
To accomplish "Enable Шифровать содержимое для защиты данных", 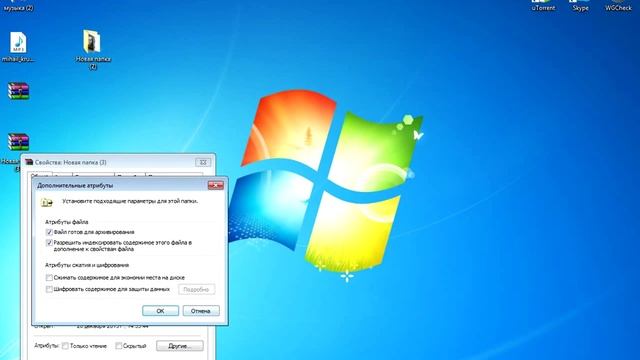I will click(x=49, y=289).
